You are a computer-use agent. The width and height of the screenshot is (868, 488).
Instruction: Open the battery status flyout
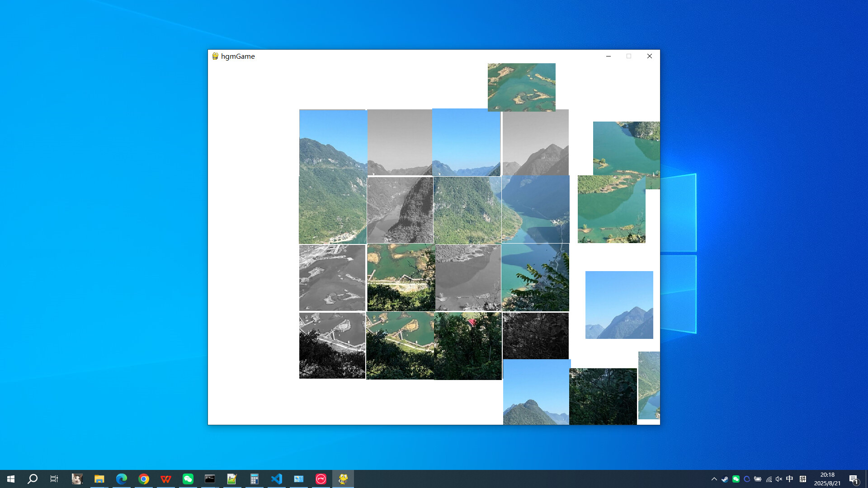758,479
